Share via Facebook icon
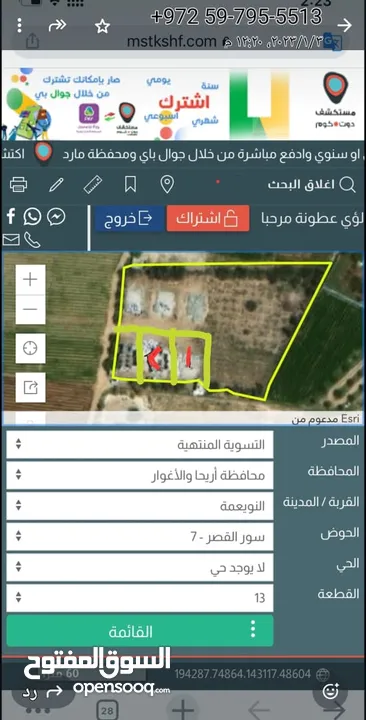Image resolution: width=366 pixels, height=720 pixels. 11,216
